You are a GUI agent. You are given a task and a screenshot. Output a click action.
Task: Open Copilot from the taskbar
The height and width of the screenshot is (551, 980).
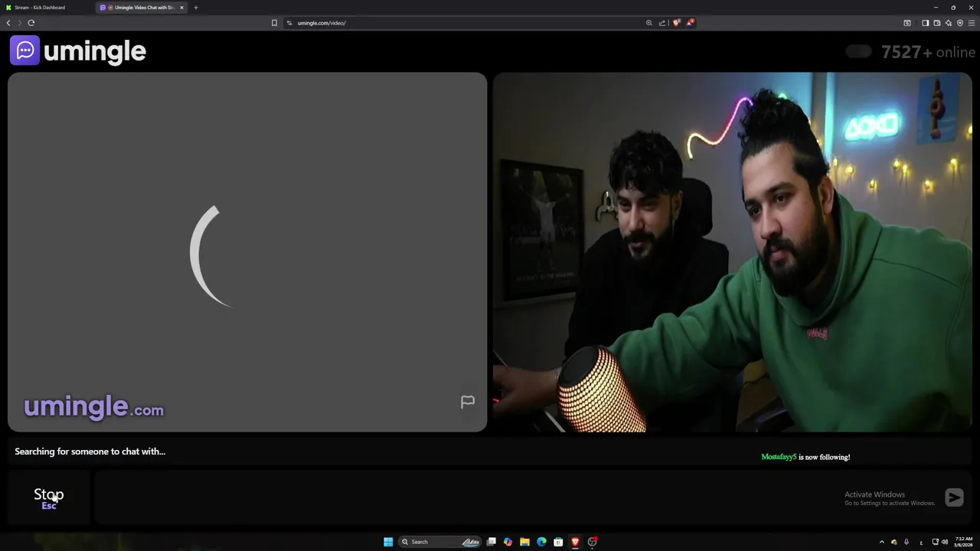coord(508,542)
